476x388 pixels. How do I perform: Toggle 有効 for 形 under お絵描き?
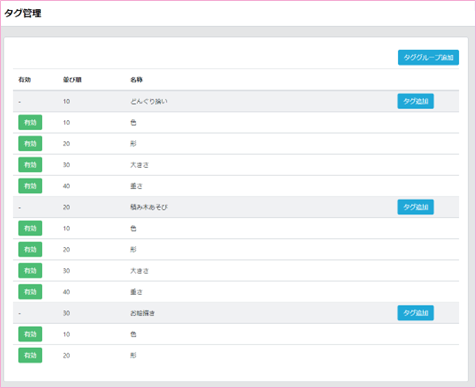[x=30, y=355]
